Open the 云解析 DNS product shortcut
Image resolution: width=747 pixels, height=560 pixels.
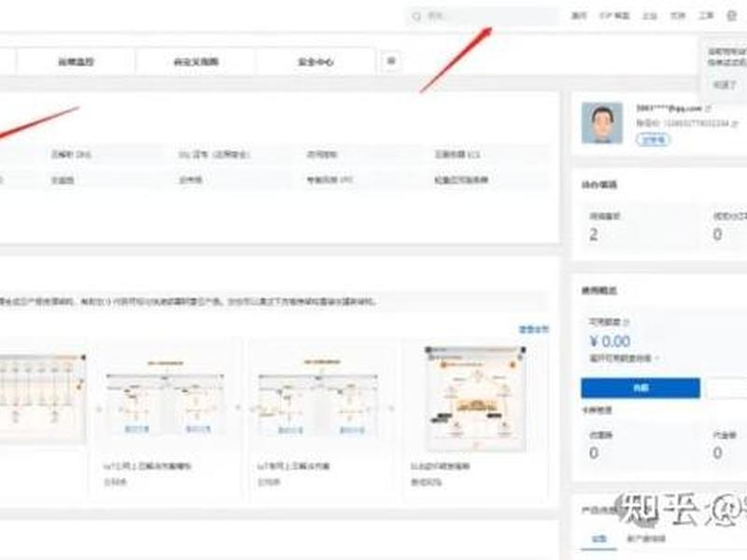pyautogui.click(x=71, y=154)
